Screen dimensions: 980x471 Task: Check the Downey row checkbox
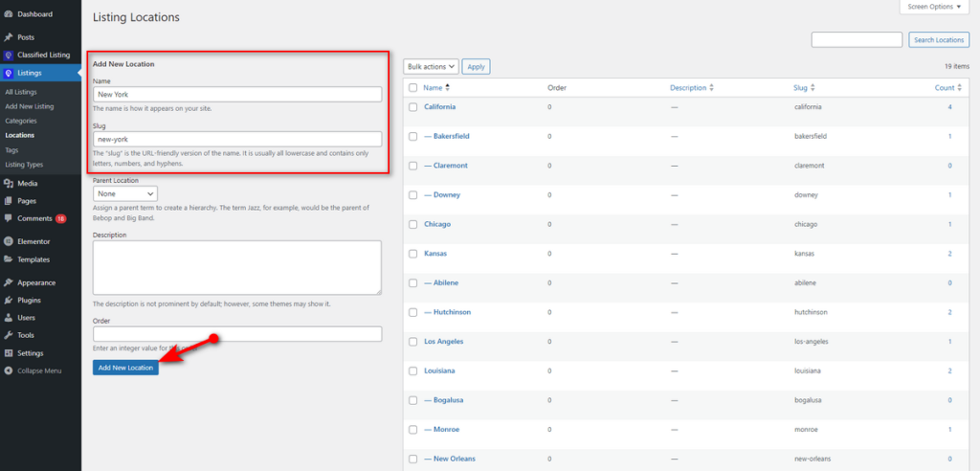pos(413,195)
